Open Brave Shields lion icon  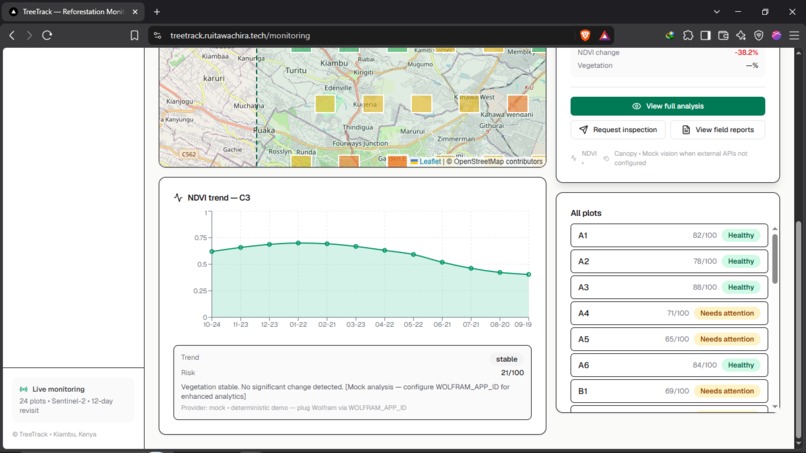(x=585, y=35)
